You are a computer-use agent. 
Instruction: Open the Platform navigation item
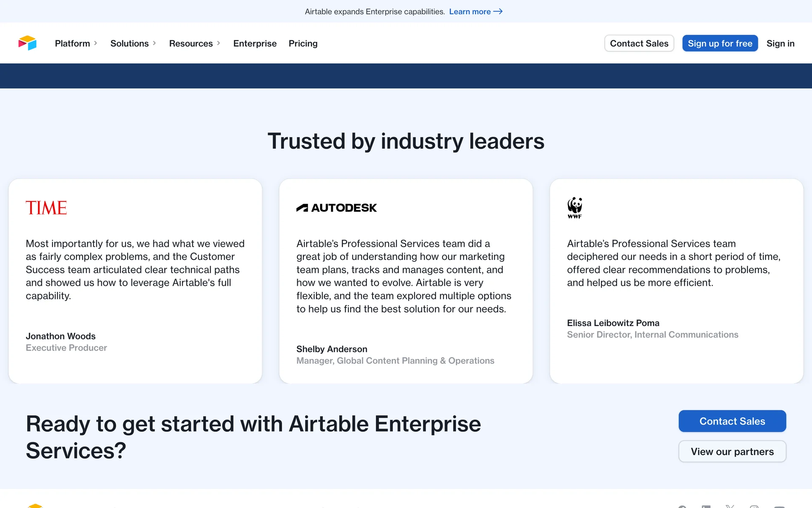[72, 43]
